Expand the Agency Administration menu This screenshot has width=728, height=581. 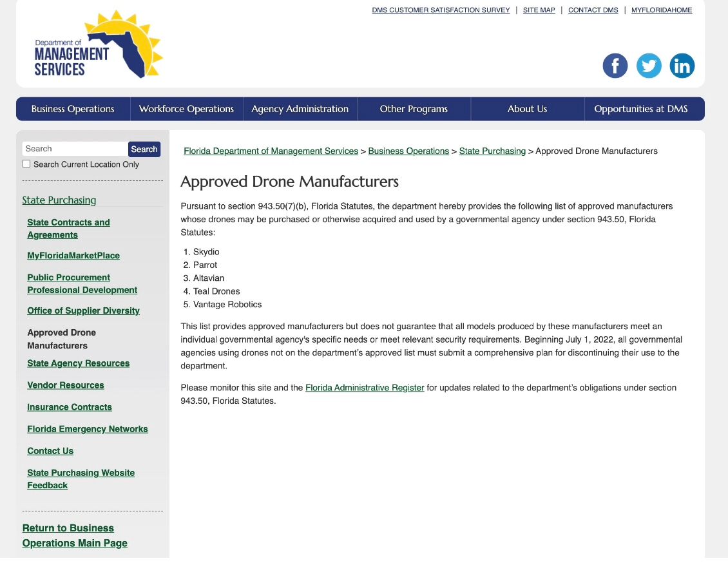click(300, 109)
